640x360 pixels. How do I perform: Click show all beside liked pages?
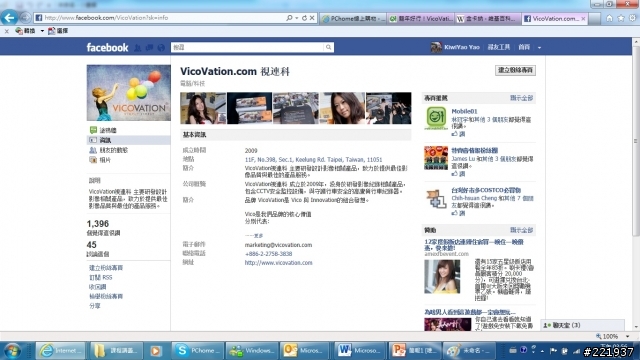click(x=521, y=98)
